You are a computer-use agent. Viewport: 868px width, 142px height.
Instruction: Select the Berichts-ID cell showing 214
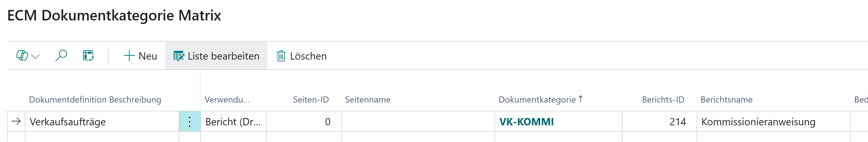pyautogui.click(x=659, y=122)
